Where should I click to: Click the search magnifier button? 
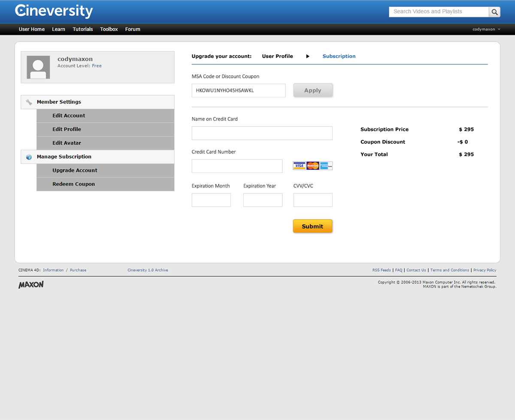495,12
